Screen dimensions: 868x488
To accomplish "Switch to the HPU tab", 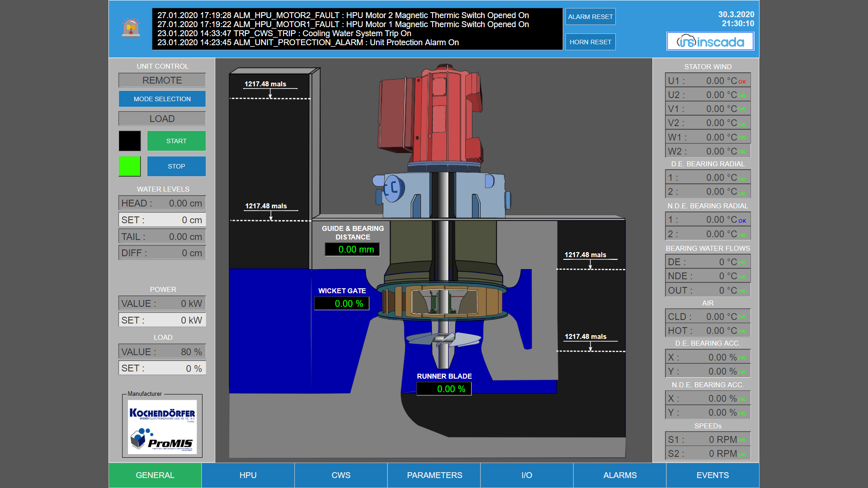I will click(x=248, y=475).
